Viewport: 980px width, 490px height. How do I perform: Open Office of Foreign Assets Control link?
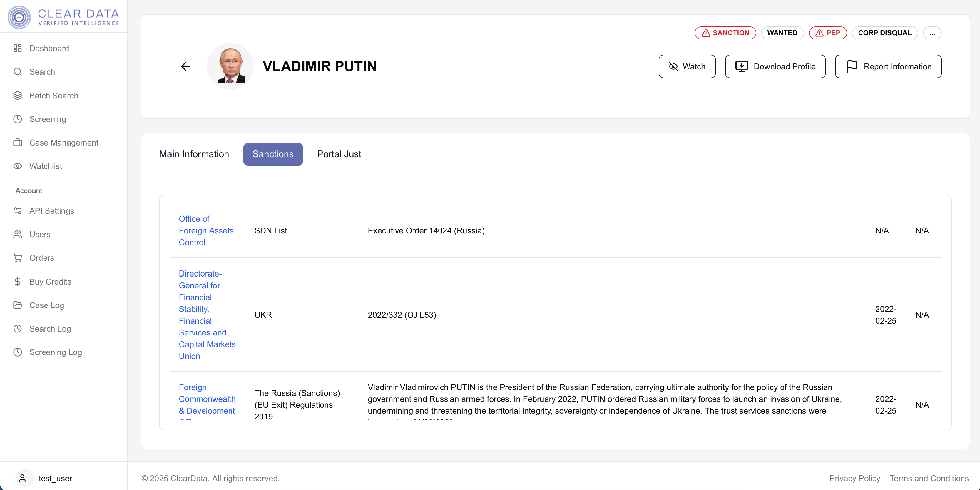coord(206,230)
